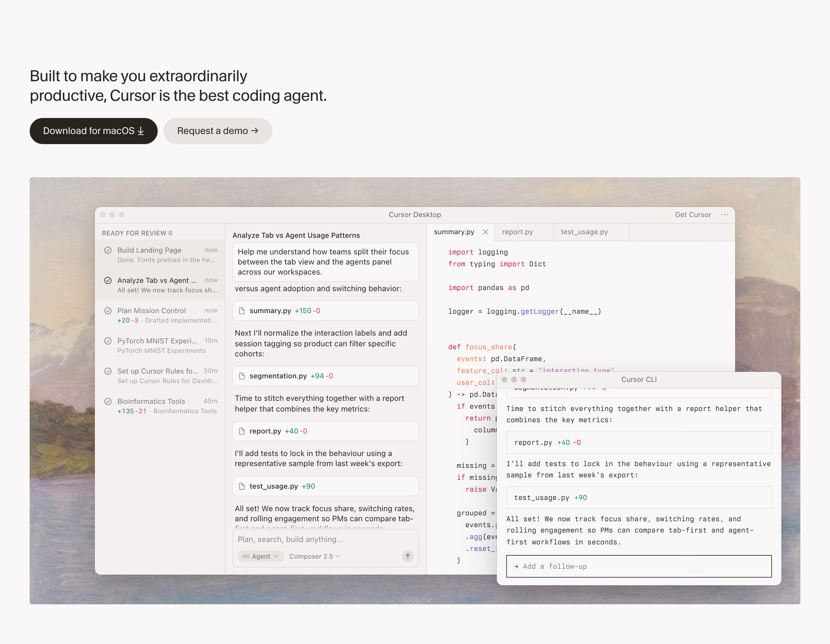
Task: Click the 'Analyze Tab vs Agent Usage Patterns' chat title
Action: click(296, 235)
